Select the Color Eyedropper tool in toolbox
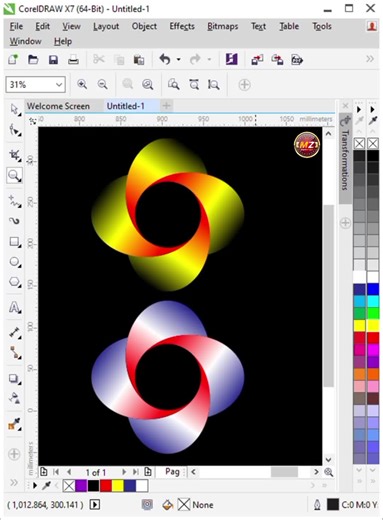 [14, 424]
